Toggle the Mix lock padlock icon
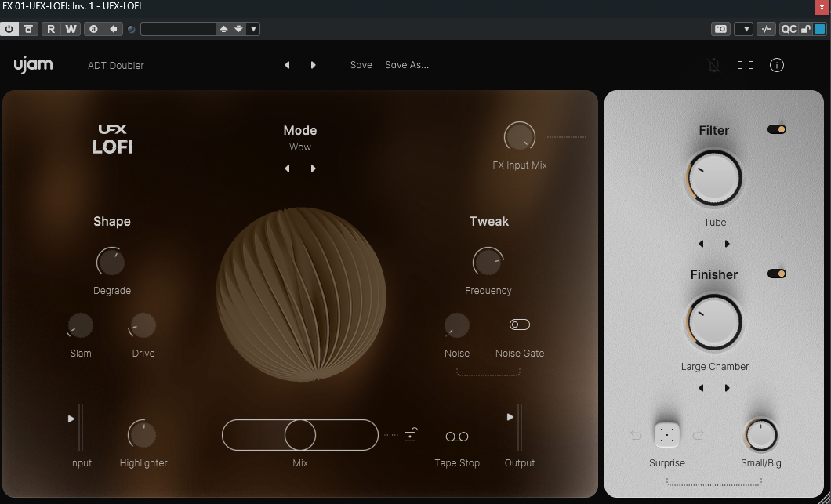The height and width of the screenshot is (504, 831). (410, 434)
